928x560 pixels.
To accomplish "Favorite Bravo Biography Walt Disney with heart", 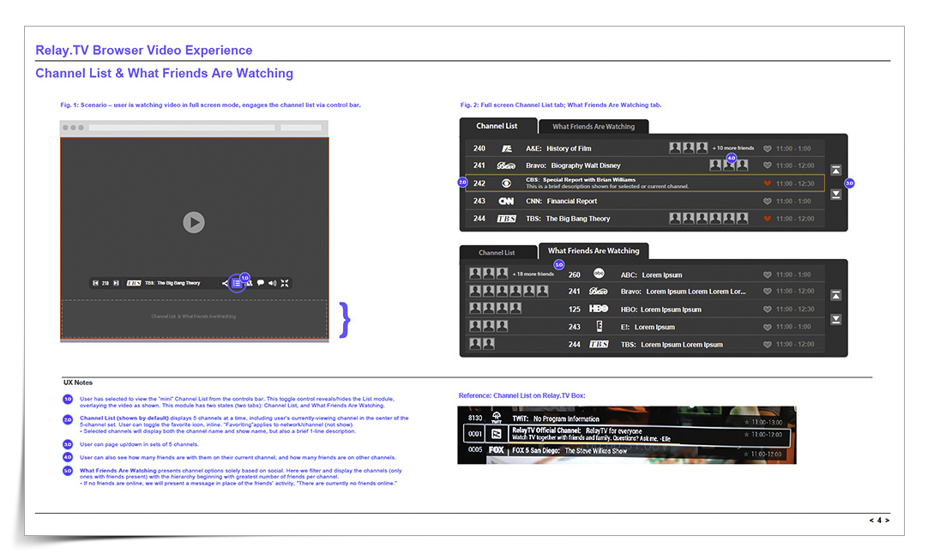I will pos(768,166).
